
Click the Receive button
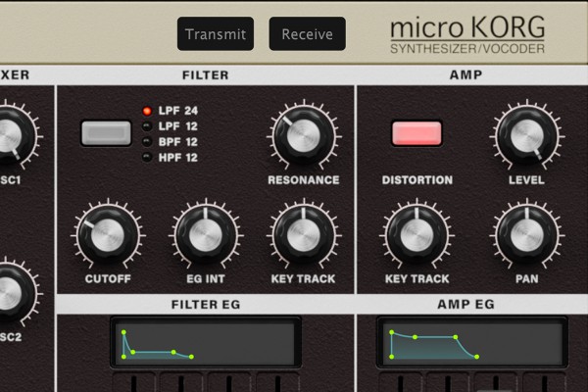click(x=307, y=33)
